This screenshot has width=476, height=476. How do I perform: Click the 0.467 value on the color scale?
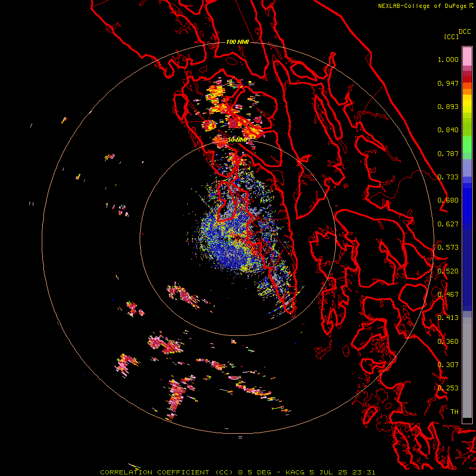pyautogui.click(x=448, y=295)
